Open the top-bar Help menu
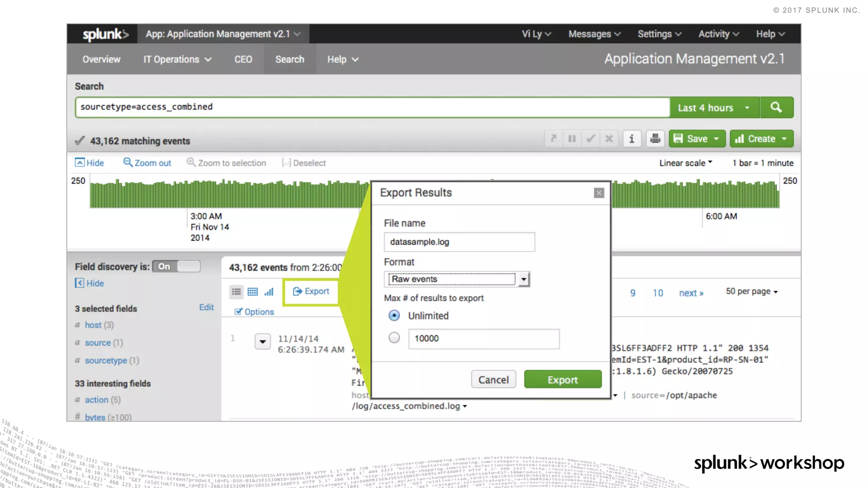 [x=771, y=34]
